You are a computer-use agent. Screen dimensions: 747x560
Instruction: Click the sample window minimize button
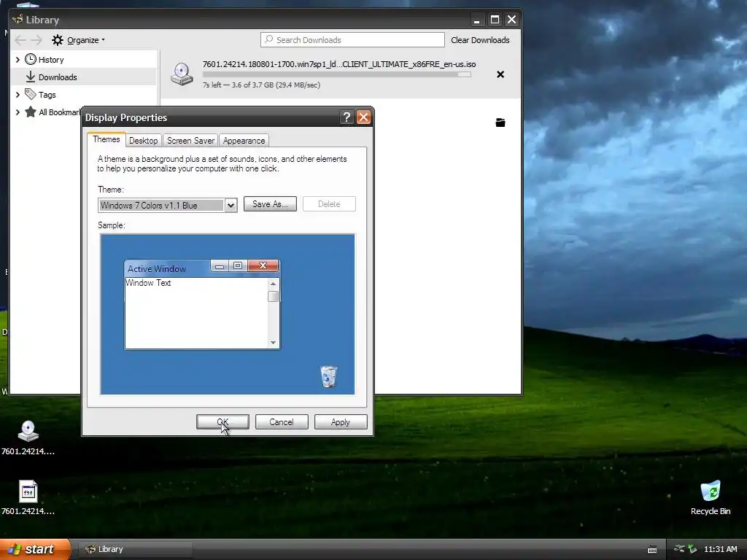point(220,265)
